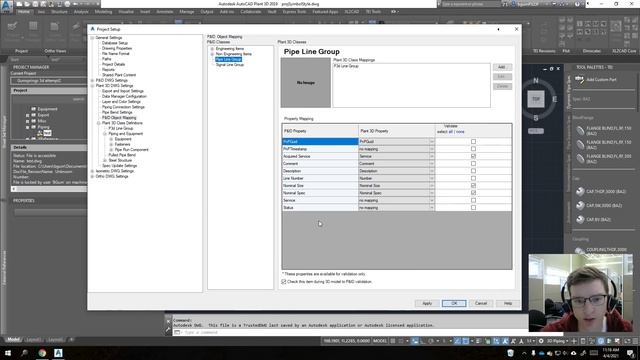
Task: Open Plant 3D Property dropdown for PnPTimestamp
Action: 431,149
